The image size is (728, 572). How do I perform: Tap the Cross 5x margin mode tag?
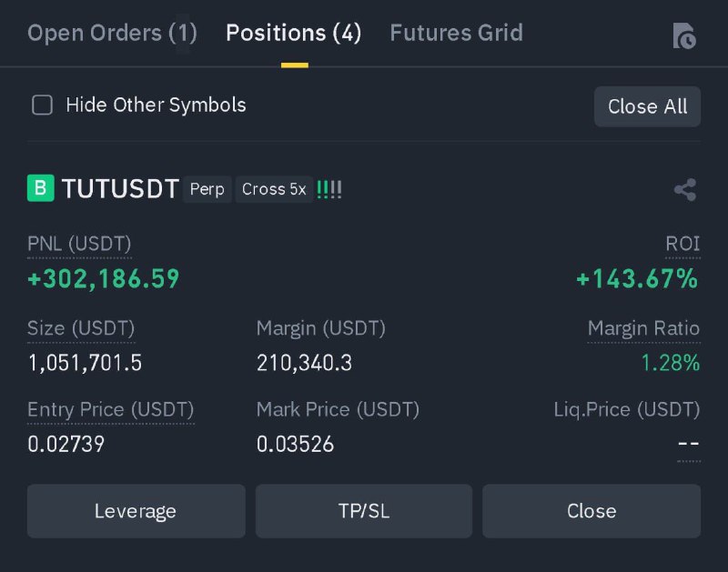point(274,189)
